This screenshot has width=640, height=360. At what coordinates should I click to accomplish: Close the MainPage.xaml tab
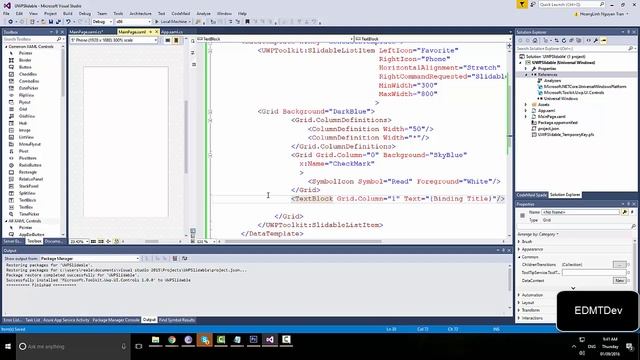(x=156, y=32)
